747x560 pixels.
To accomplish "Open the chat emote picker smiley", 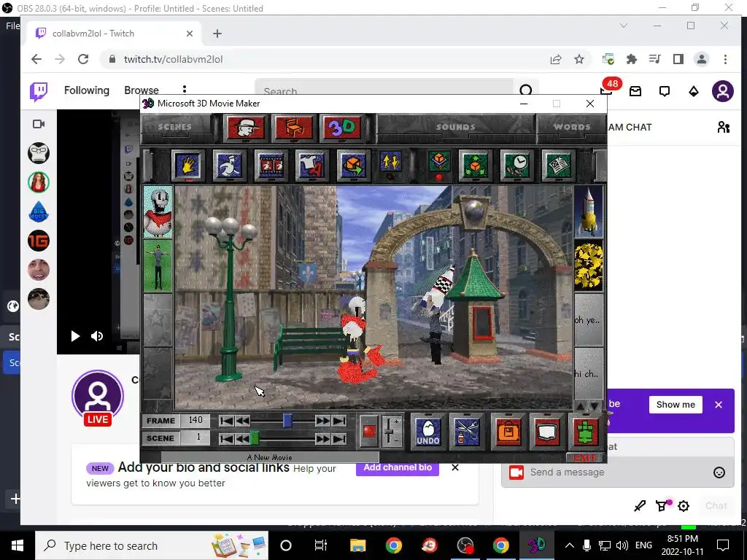I will (719, 472).
